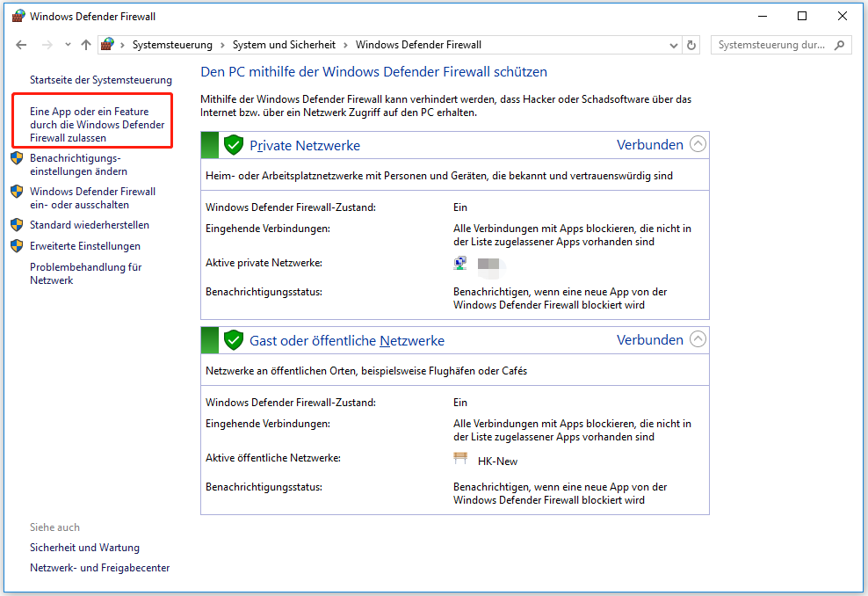Click 'Heim- oder Arbeitsplatznetzwerke' description text
The height and width of the screenshot is (596, 868).
[x=439, y=176]
